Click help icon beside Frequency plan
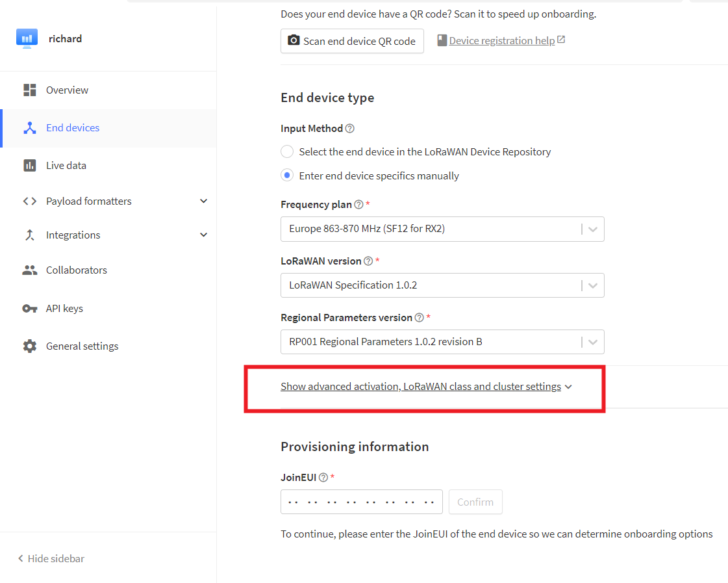This screenshot has width=728, height=583. click(359, 205)
